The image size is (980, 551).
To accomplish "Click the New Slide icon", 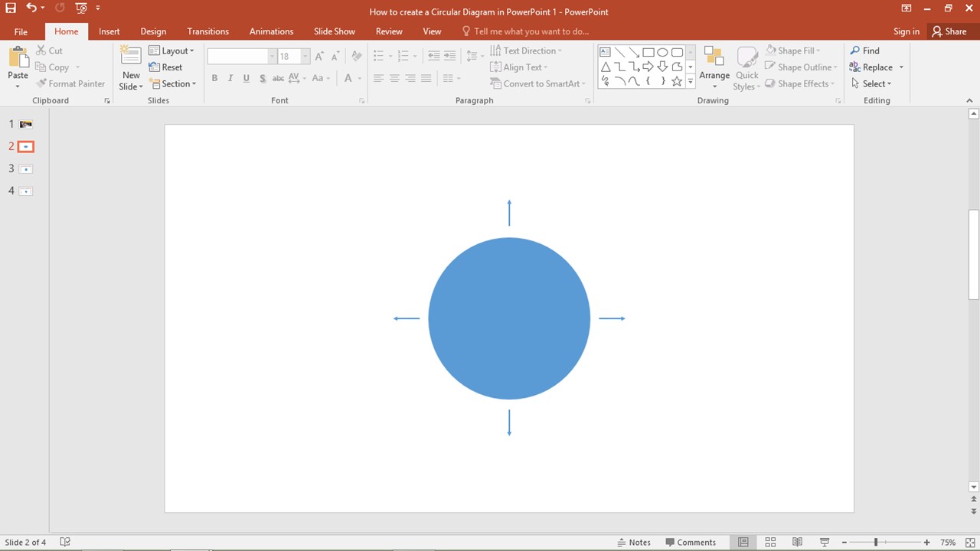I will [131, 57].
